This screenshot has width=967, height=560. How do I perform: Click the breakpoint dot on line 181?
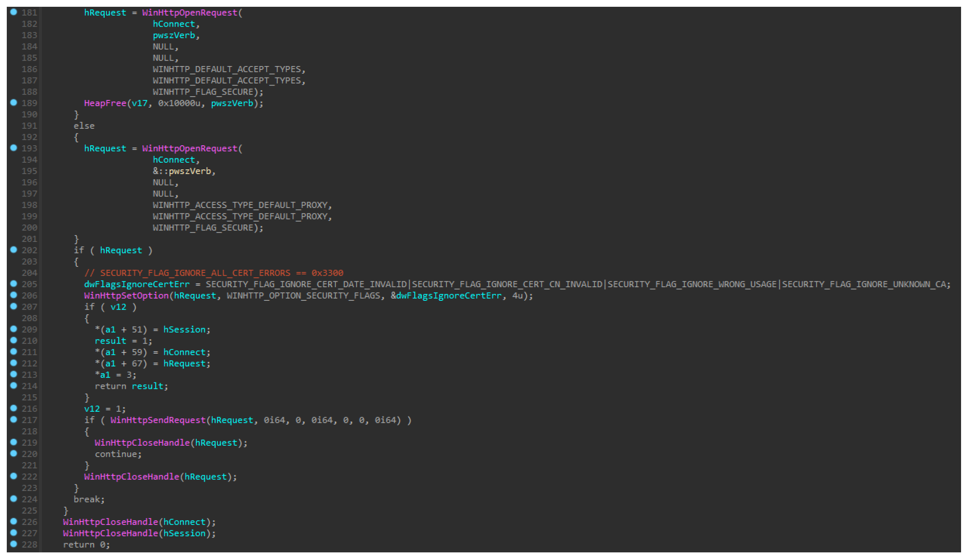14,12
